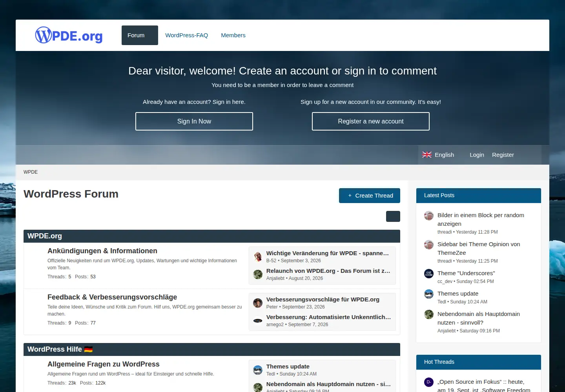Click Peter's avatar beside Verbesserungsvorschläge für WPDE.org
The image size is (565, 392).
coord(258,303)
